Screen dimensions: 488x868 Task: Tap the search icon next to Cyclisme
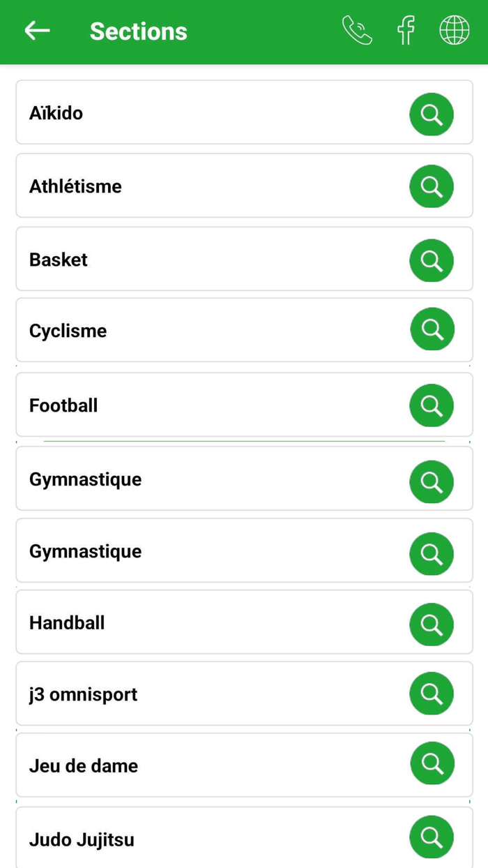(x=432, y=329)
